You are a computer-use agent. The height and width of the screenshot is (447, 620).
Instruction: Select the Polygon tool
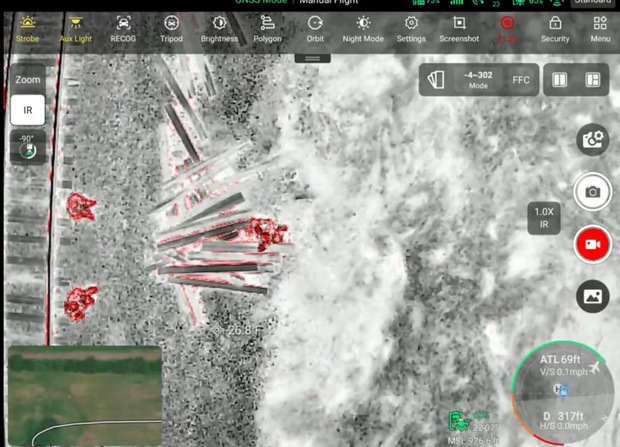pyautogui.click(x=268, y=30)
